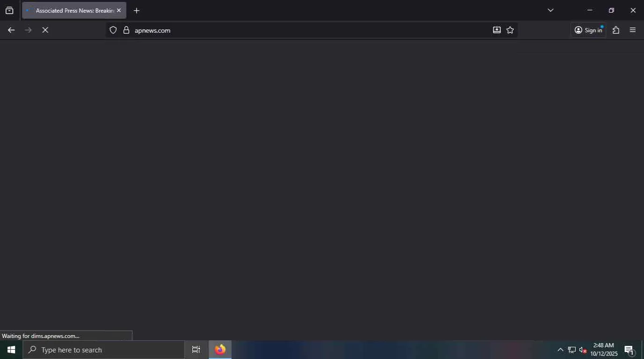Open Firefox View recent browsing icon
644x359 pixels.
coord(9,10)
